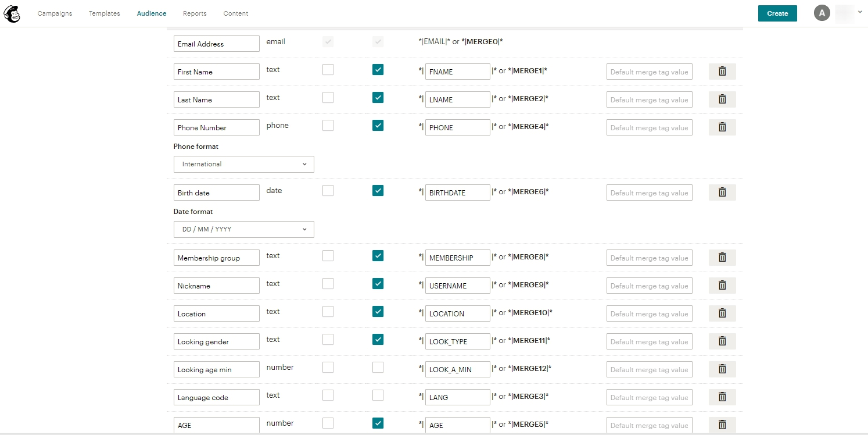Toggle required checkbox for Last Name
The image size is (868, 435).
click(x=328, y=98)
